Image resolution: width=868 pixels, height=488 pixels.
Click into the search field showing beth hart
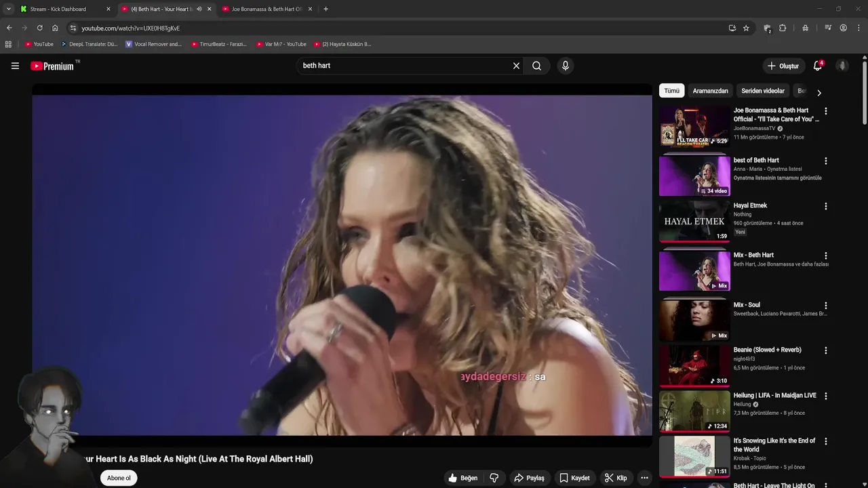pos(403,66)
